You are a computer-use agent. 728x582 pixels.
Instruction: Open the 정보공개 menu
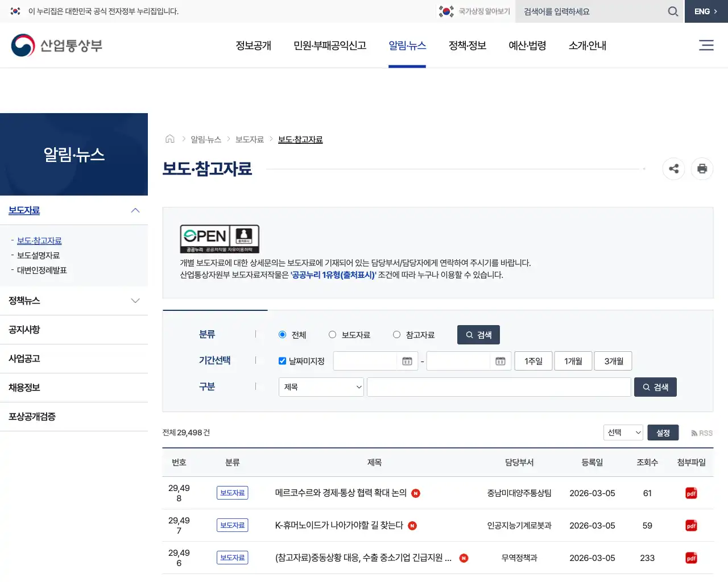coord(253,46)
